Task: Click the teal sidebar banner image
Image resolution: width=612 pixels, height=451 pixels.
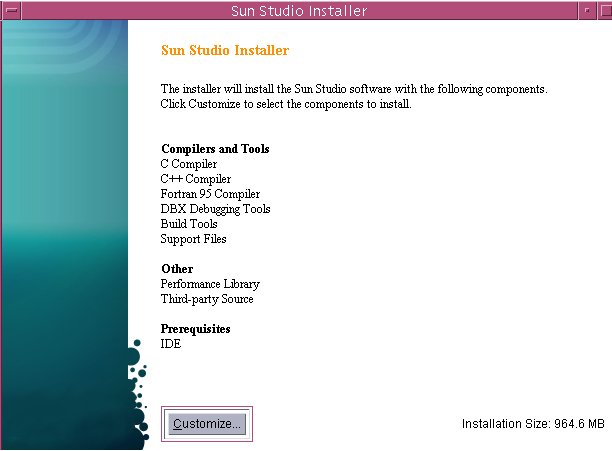Action: coord(64,200)
